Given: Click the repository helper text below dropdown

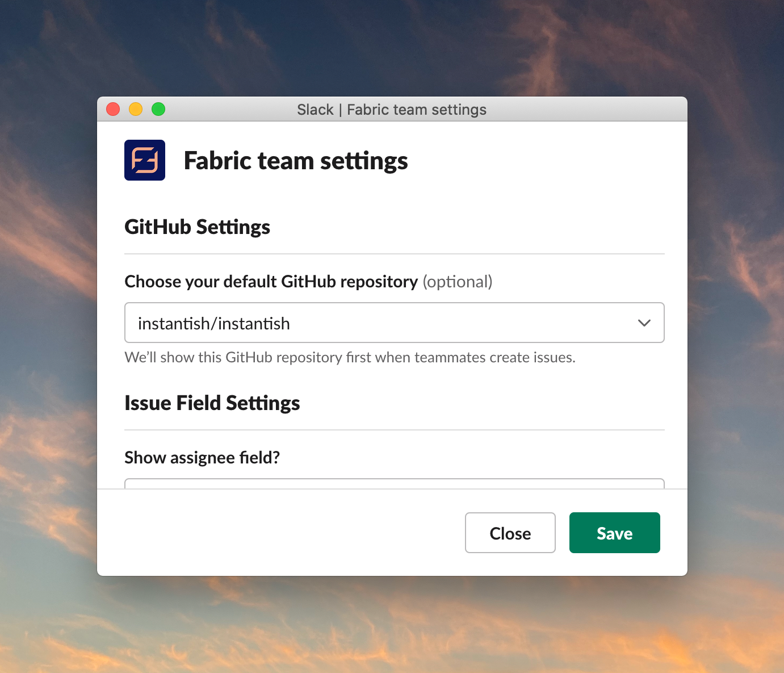Looking at the screenshot, I should pyautogui.click(x=350, y=357).
